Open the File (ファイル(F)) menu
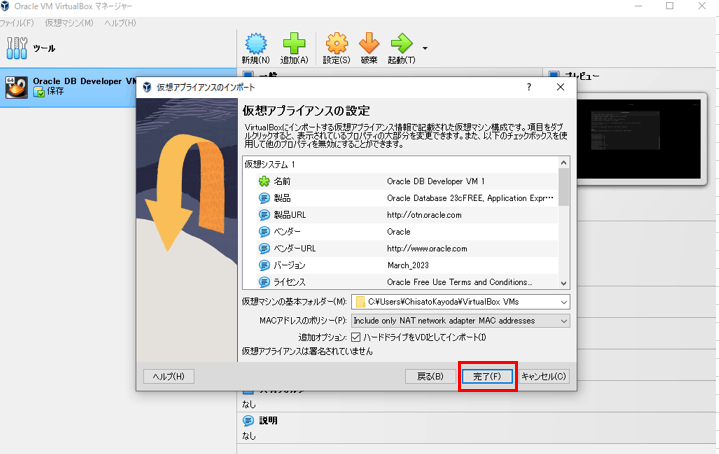The width and height of the screenshot is (719, 454). coord(17,23)
